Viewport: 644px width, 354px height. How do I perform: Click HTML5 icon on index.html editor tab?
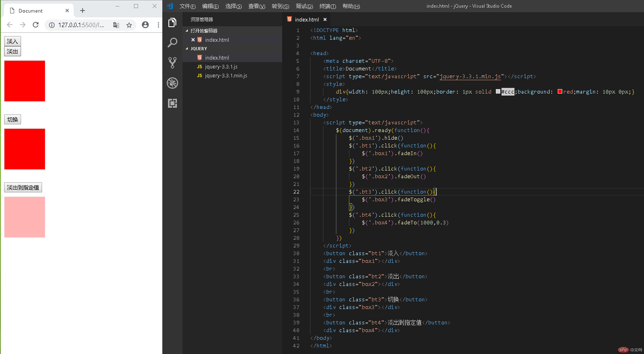(x=289, y=19)
